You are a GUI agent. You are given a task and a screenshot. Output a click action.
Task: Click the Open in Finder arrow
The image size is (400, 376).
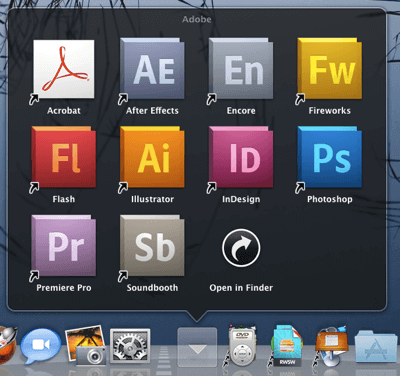point(241,248)
